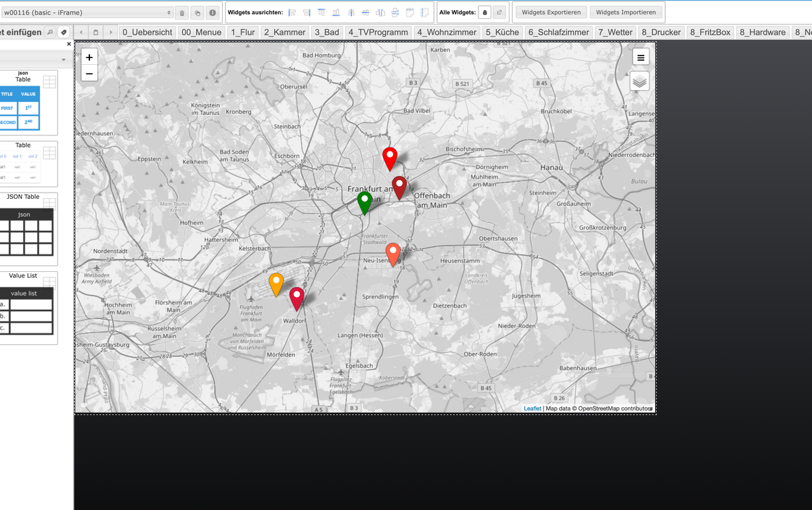Close the widget palette panel

click(x=69, y=44)
